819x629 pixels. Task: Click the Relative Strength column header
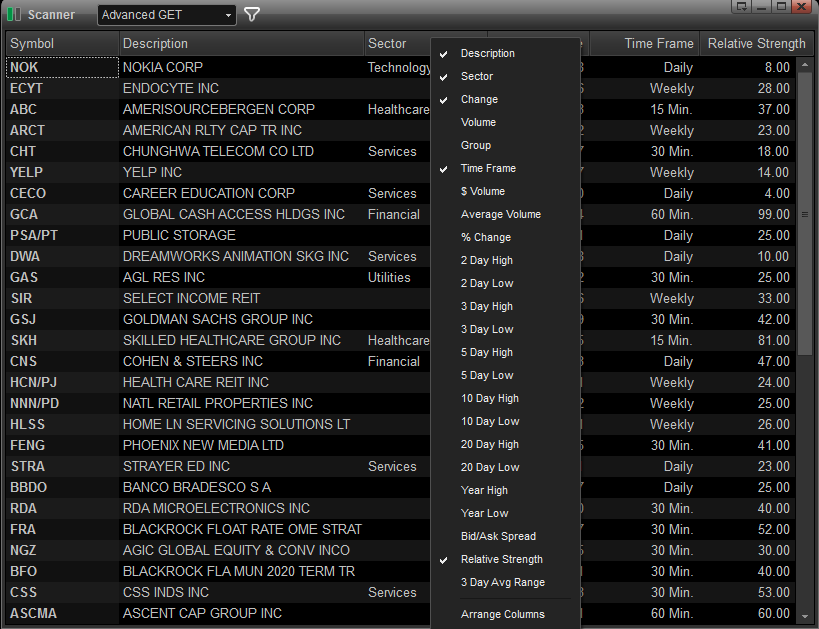[755, 43]
